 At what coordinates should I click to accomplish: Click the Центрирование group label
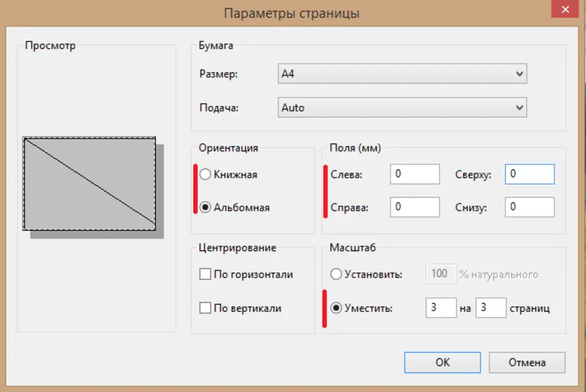point(238,248)
